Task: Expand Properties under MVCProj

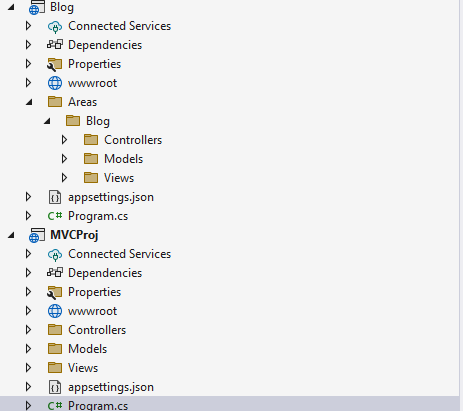Action: coord(29,292)
